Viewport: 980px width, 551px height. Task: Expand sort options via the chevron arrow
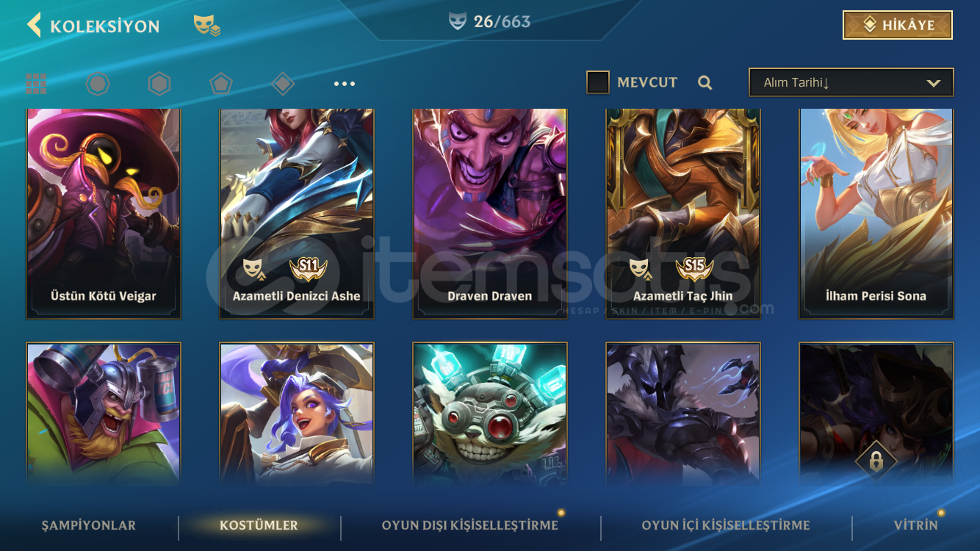click(x=934, y=83)
